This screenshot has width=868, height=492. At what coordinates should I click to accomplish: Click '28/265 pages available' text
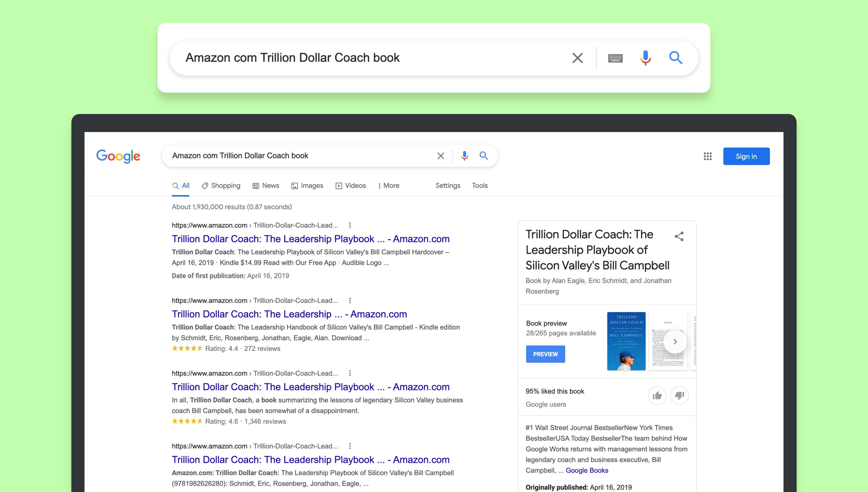click(x=561, y=333)
